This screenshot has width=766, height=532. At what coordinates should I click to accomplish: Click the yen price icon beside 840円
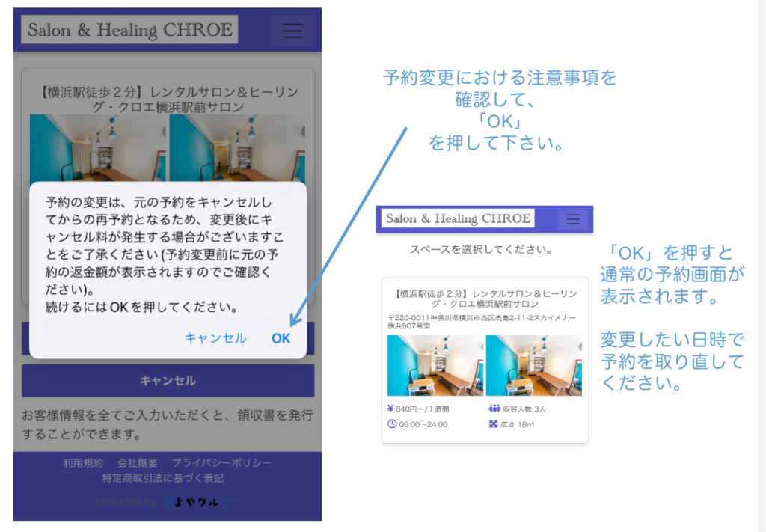[391, 409]
